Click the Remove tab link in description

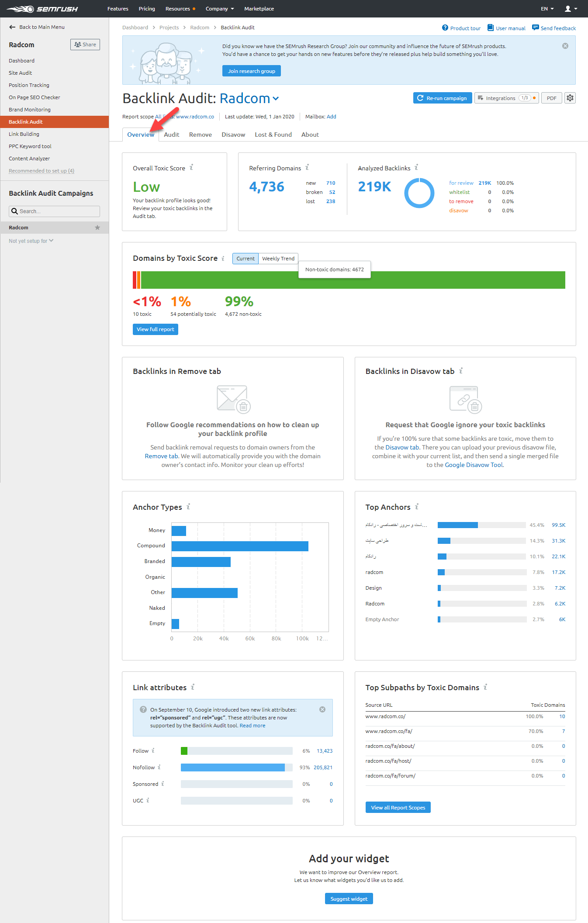point(162,456)
